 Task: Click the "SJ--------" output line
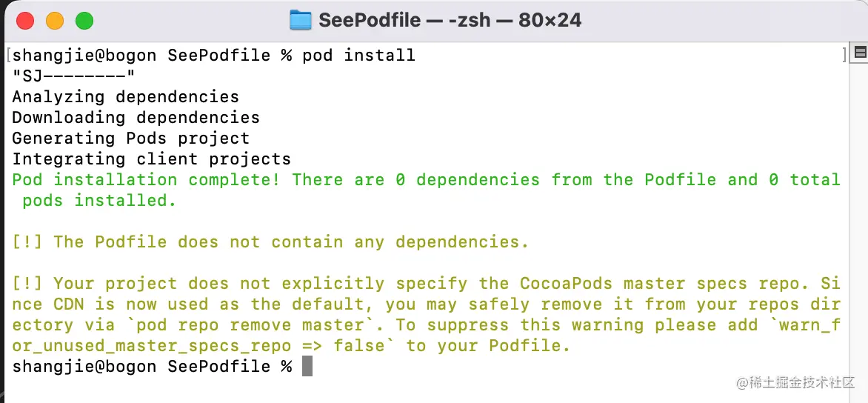point(74,76)
